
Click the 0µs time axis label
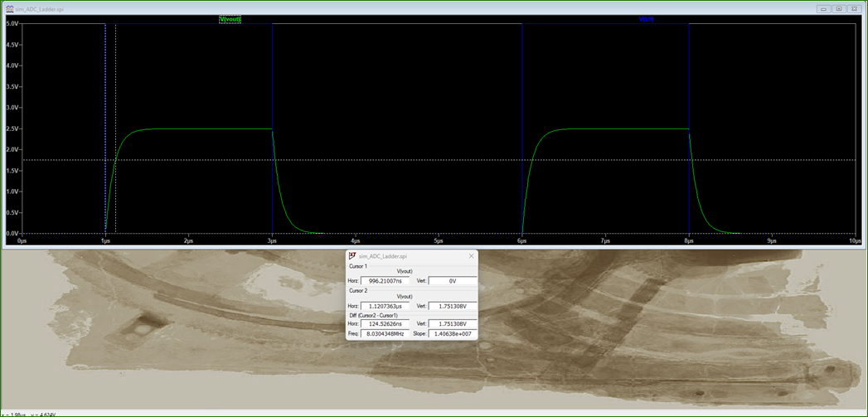click(x=22, y=241)
